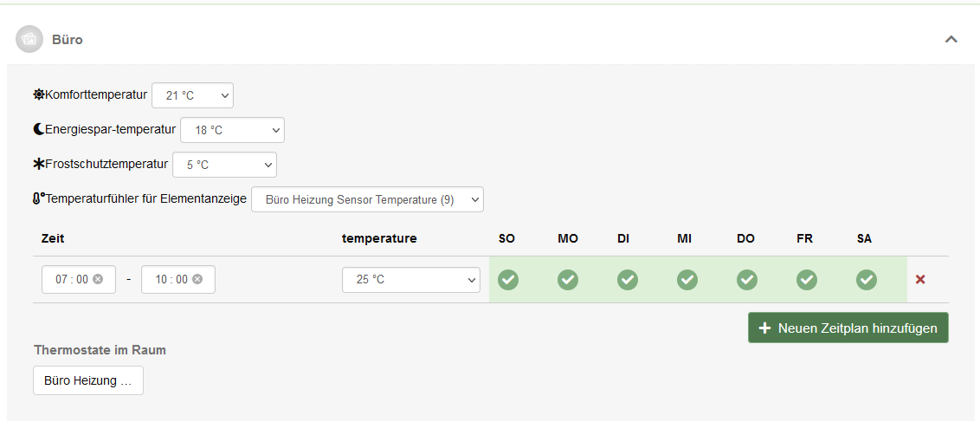Toggle the SO day checkmark
The height and width of the screenshot is (422, 980).
[508, 280]
